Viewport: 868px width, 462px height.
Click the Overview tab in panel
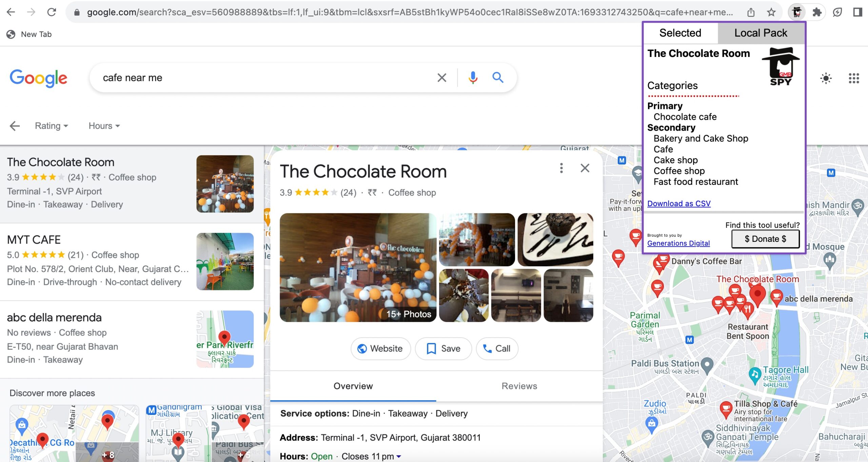pyautogui.click(x=353, y=386)
